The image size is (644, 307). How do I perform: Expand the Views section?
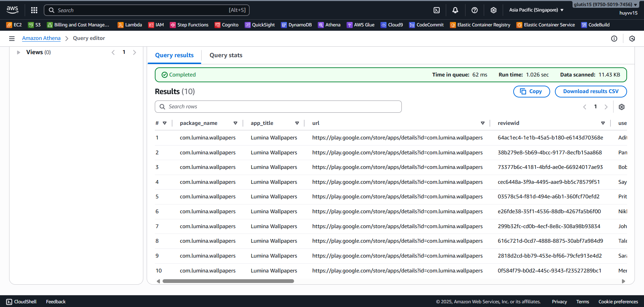pos(19,52)
